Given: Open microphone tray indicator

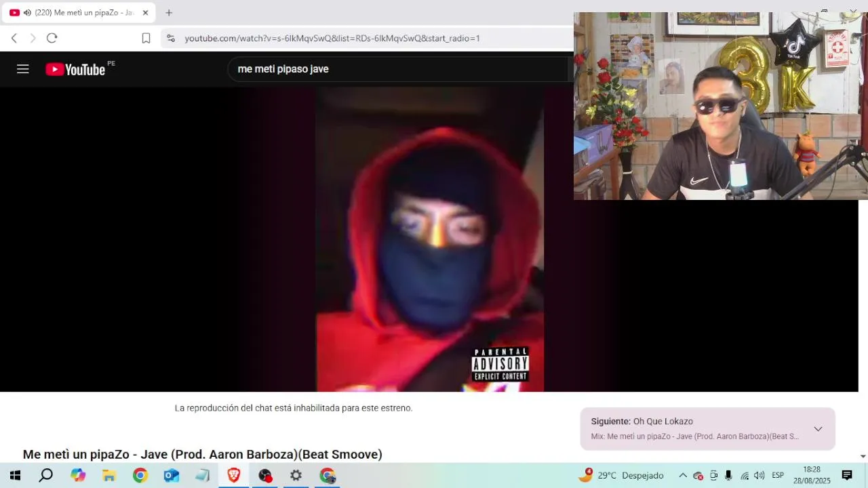Looking at the screenshot, I should tap(728, 475).
